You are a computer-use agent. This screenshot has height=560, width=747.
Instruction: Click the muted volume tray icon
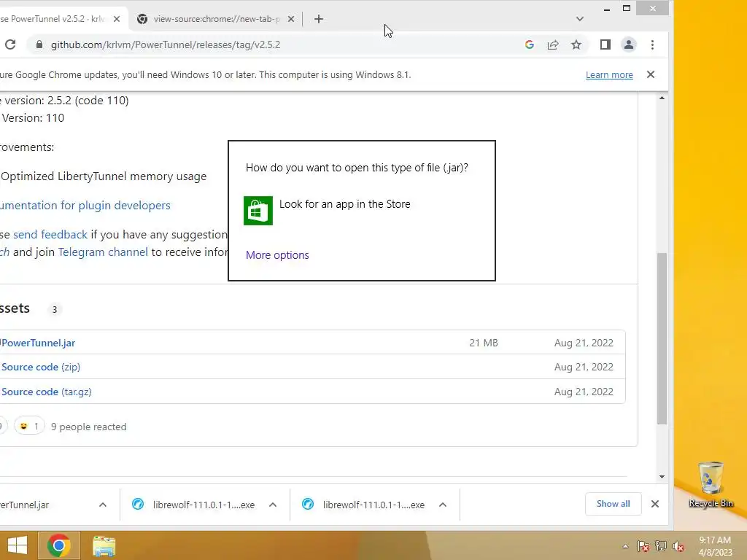[x=678, y=546]
